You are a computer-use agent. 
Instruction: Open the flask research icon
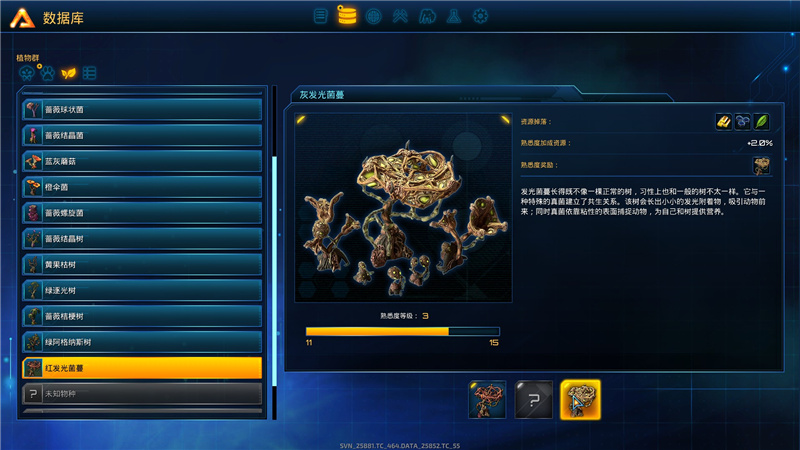(454, 16)
